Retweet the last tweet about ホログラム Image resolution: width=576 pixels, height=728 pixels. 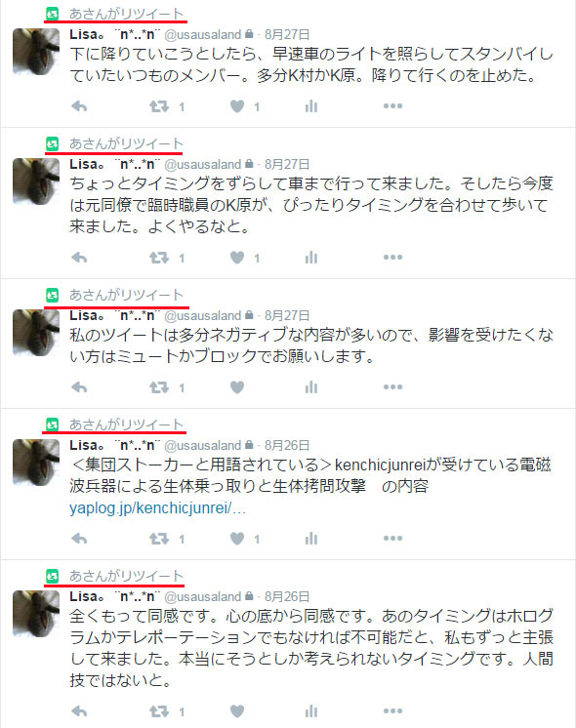(x=159, y=711)
